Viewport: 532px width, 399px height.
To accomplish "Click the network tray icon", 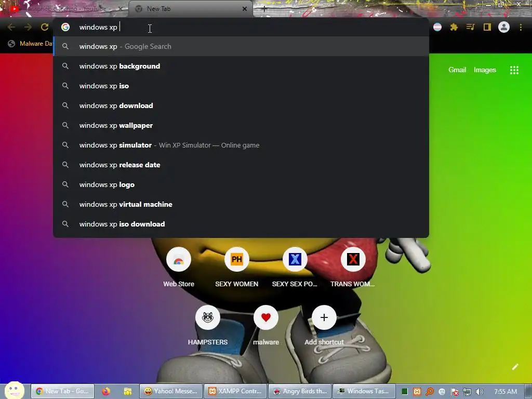I will coord(467,392).
